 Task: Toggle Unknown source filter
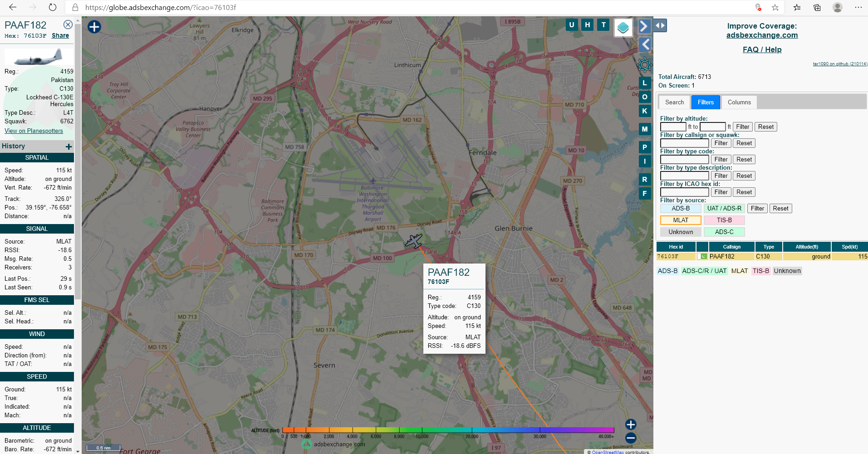coord(681,232)
